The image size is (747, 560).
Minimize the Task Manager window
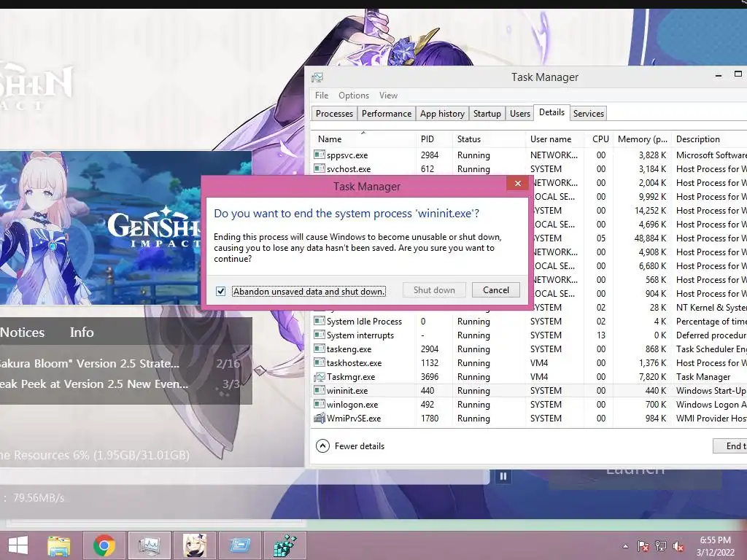point(719,75)
